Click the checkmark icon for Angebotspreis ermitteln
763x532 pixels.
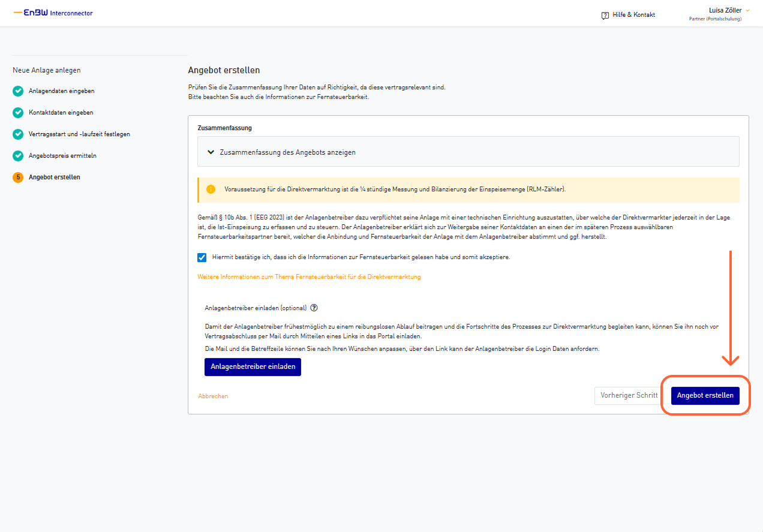(x=19, y=156)
